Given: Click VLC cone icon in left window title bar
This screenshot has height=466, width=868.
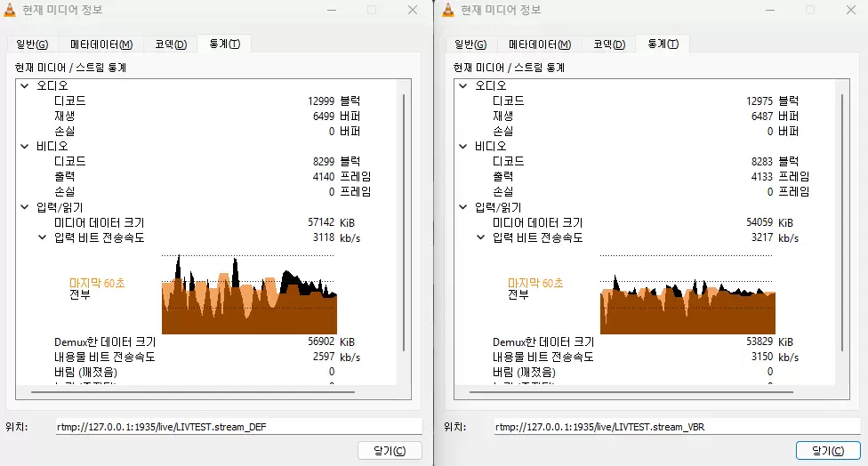Looking at the screenshot, I should (10, 10).
